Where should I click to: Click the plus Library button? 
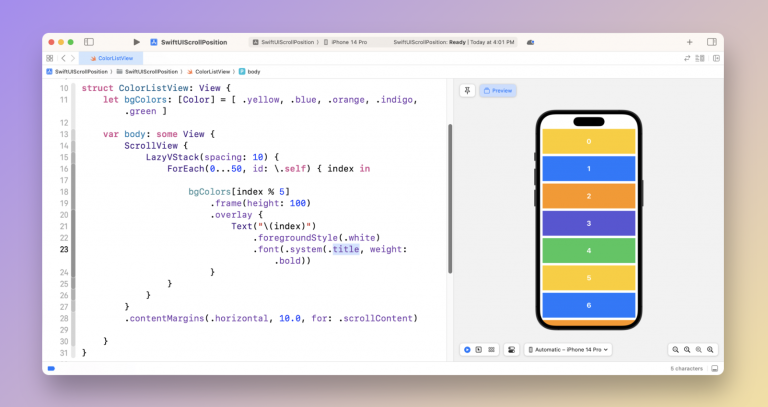click(689, 42)
